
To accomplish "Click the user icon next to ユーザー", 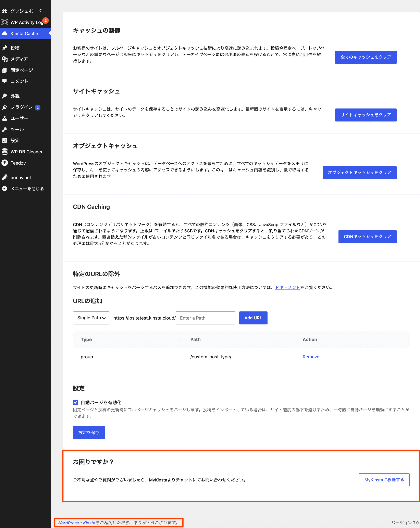I will coord(5,118).
